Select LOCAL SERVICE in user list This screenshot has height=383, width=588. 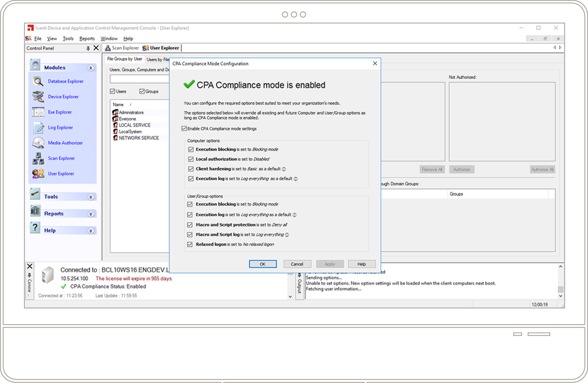click(x=135, y=125)
